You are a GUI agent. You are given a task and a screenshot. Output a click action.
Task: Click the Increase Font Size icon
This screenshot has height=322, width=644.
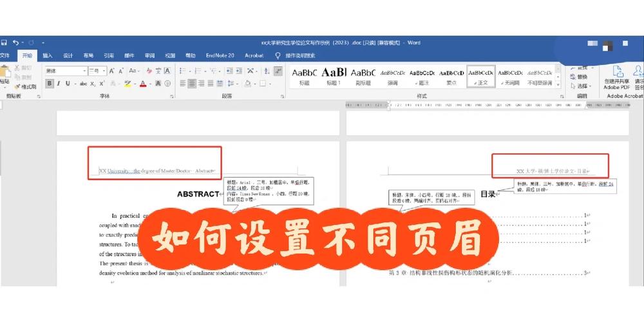(x=111, y=71)
